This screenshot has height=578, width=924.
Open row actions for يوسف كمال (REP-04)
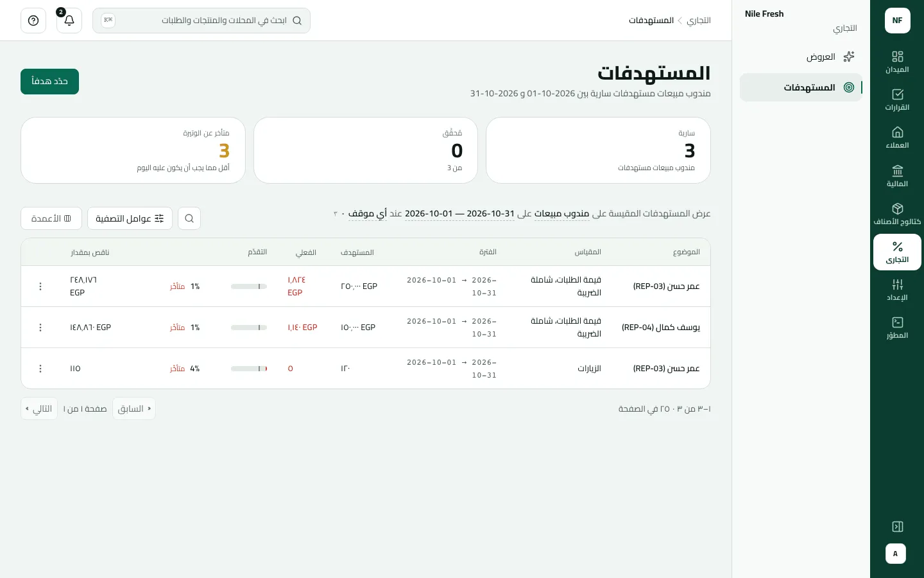point(40,328)
